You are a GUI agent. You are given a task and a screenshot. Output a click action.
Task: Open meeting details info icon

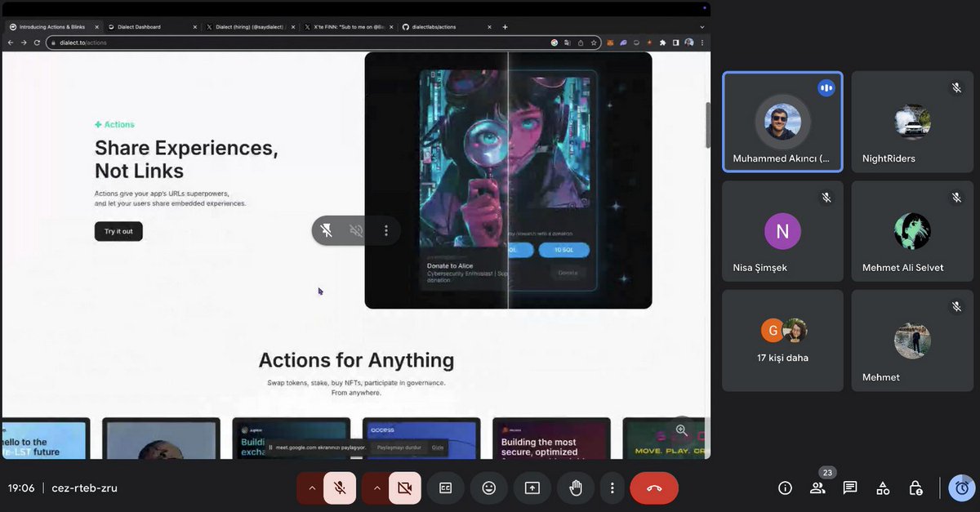785,488
